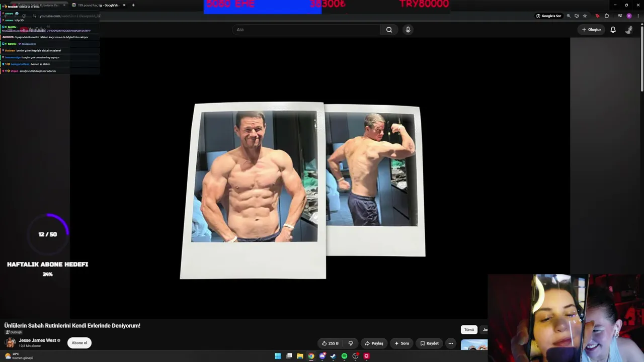Open Chrome profile avatar H
The height and width of the screenshot is (362, 644).
(629, 16)
